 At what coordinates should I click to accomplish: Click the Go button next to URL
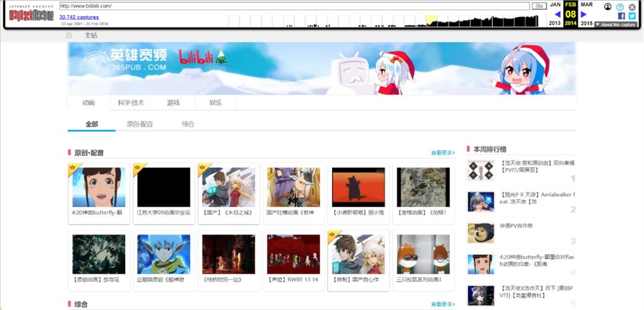click(x=539, y=6)
